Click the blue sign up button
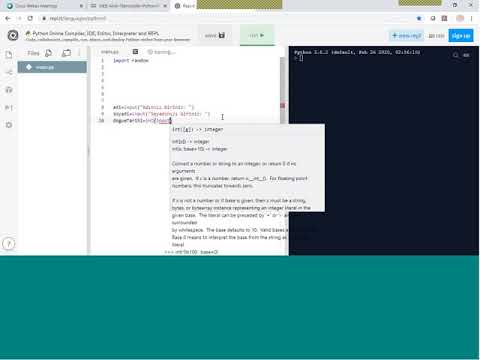The height and width of the screenshot is (360, 480). (461, 36)
